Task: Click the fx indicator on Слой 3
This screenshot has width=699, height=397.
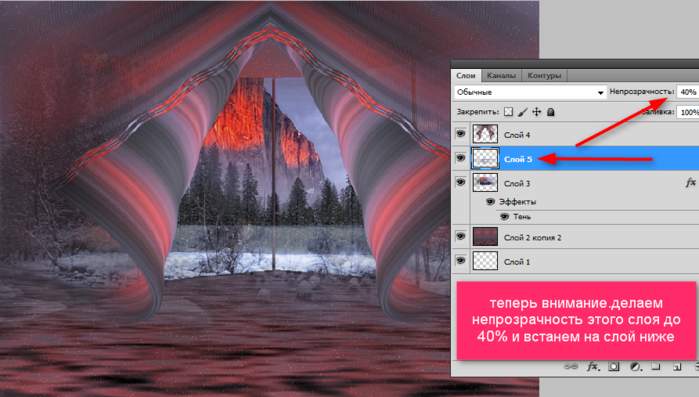Action: (x=690, y=182)
